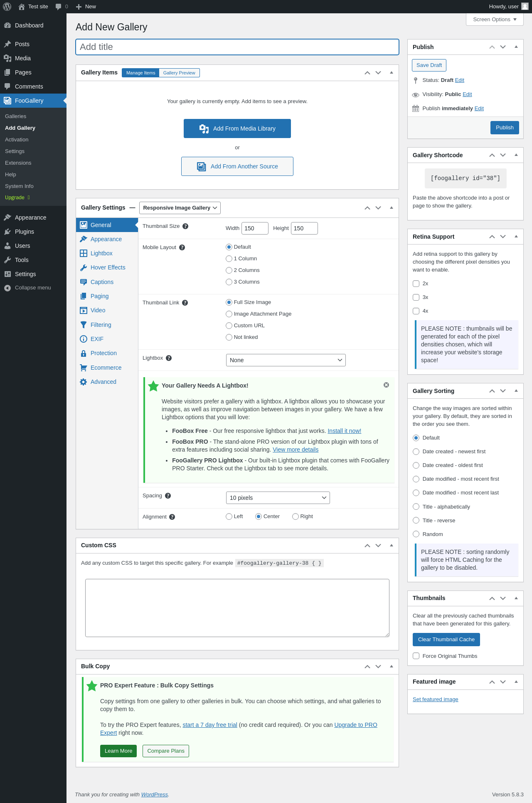This screenshot has width=532, height=803.
Task: Enable 2x retina support checkbox
Action: click(x=416, y=284)
